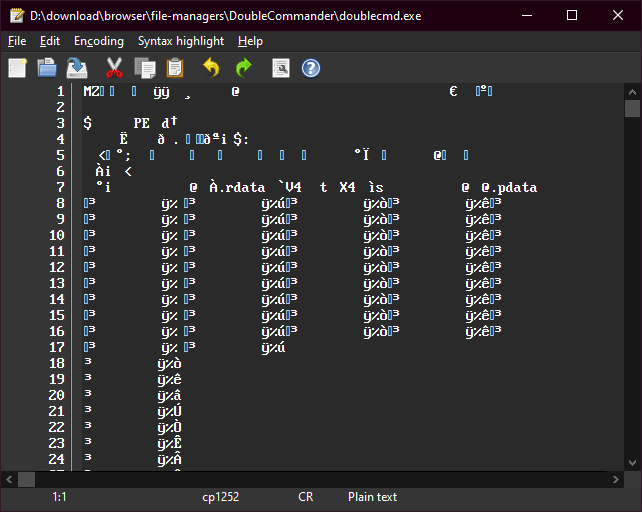
Task: Copy selection with the Copy icon
Action: click(145, 68)
